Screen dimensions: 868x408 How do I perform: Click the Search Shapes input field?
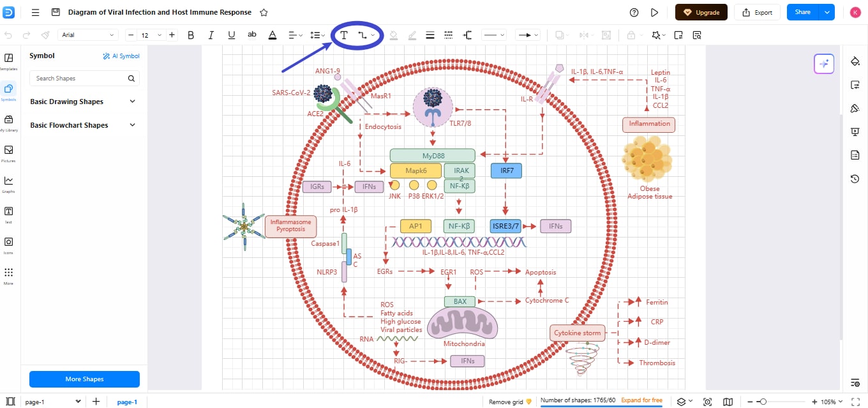click(x=80, y=77)
